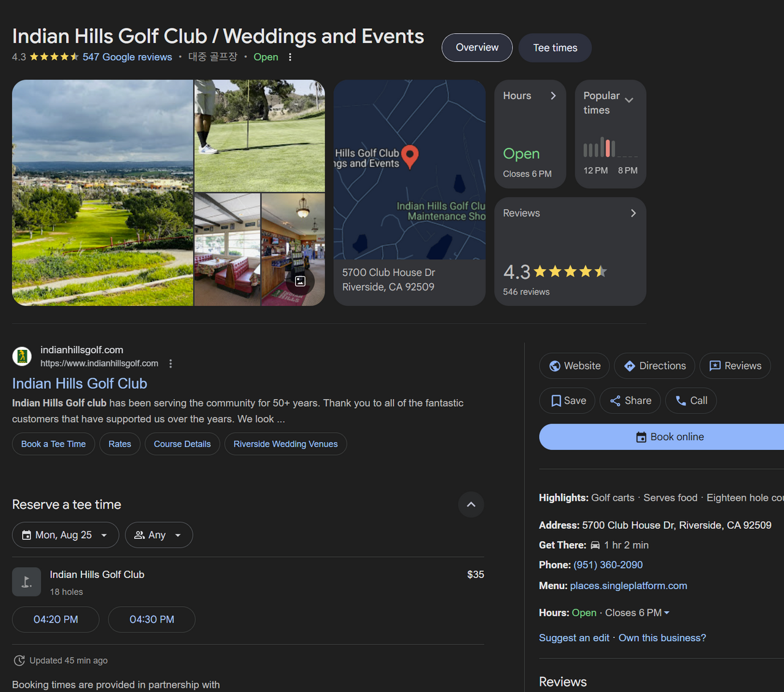This screenshot has height=692, width=784.
Task: Switch to the Tee times tab
Action: 555,48
